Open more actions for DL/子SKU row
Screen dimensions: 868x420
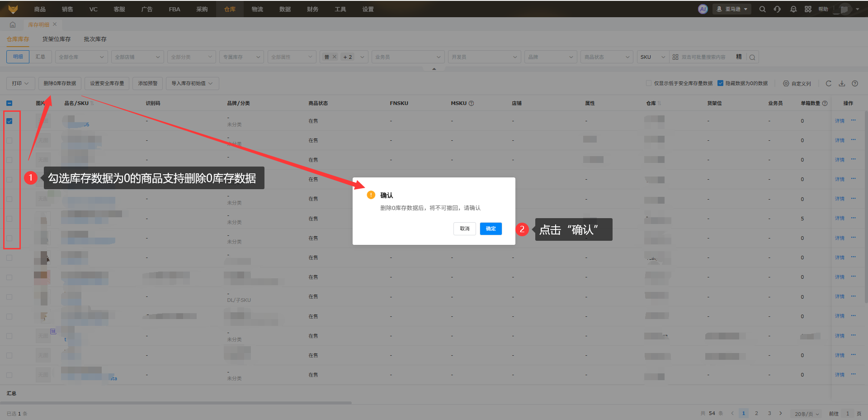coord(854,296)
